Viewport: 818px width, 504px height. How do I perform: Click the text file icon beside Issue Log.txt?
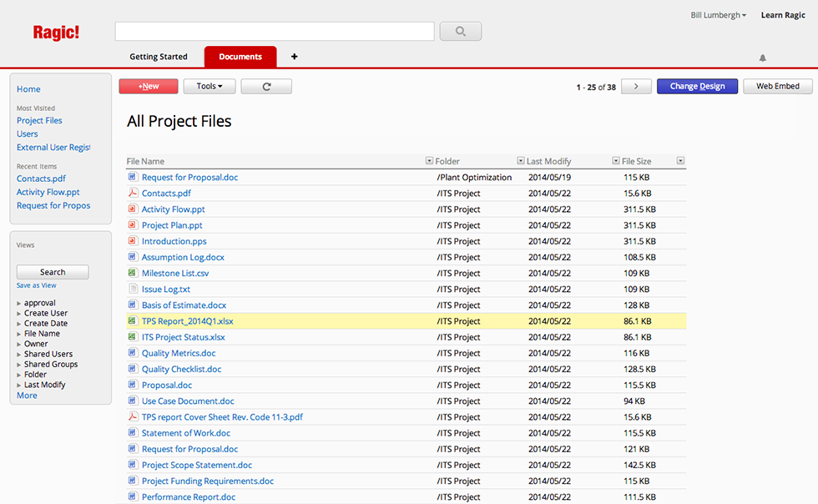(x=132, y=289)
